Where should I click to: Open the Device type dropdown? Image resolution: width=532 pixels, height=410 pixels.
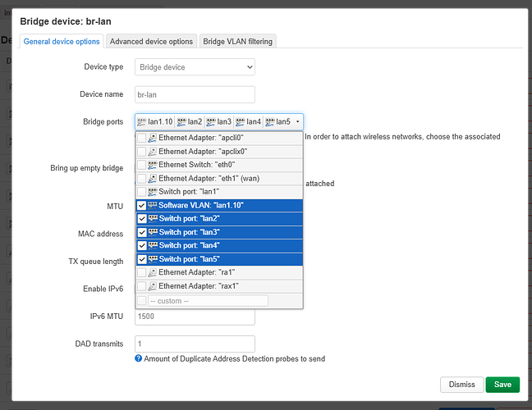[195, 67]
